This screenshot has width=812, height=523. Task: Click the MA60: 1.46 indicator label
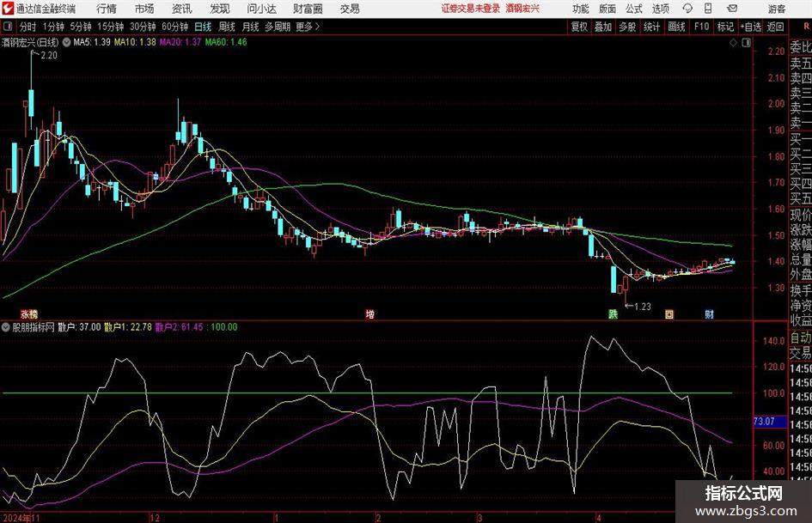tap(226, 42)
